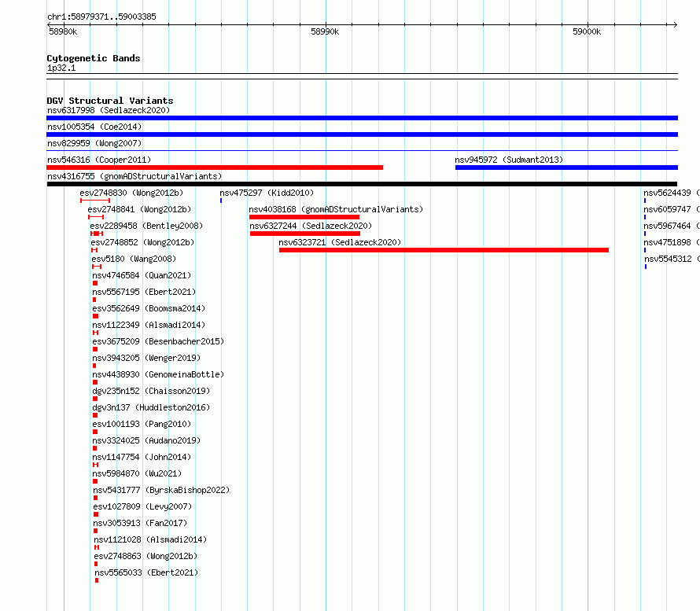This screenshot has width=700, height=611.
Task: Click the nsv5545312 label at right edge
Action: (x=672, y=259)
